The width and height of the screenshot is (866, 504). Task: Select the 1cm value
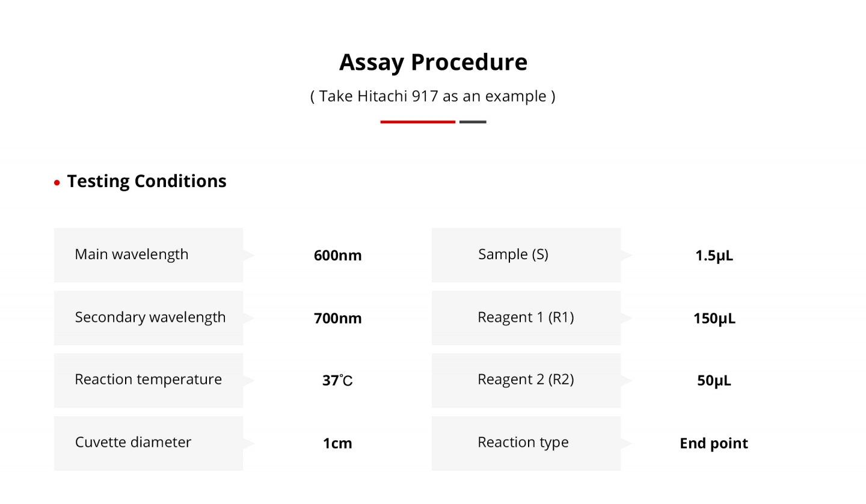(x=337, y=443)
